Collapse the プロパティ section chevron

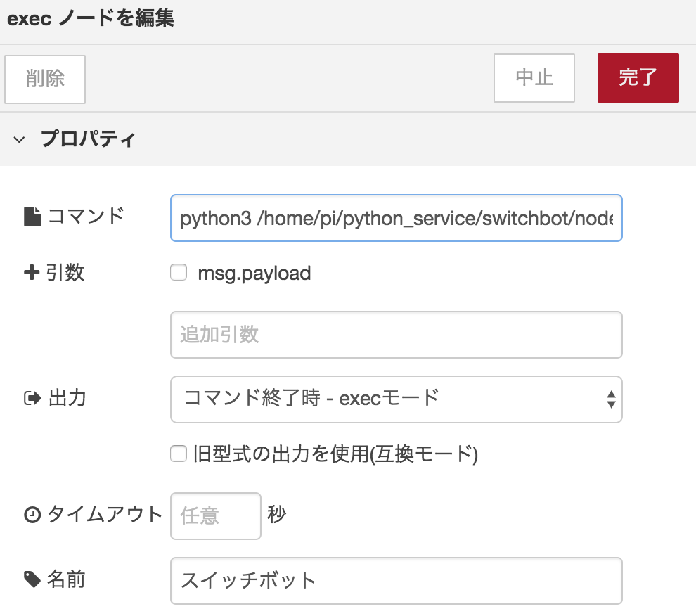19,139
